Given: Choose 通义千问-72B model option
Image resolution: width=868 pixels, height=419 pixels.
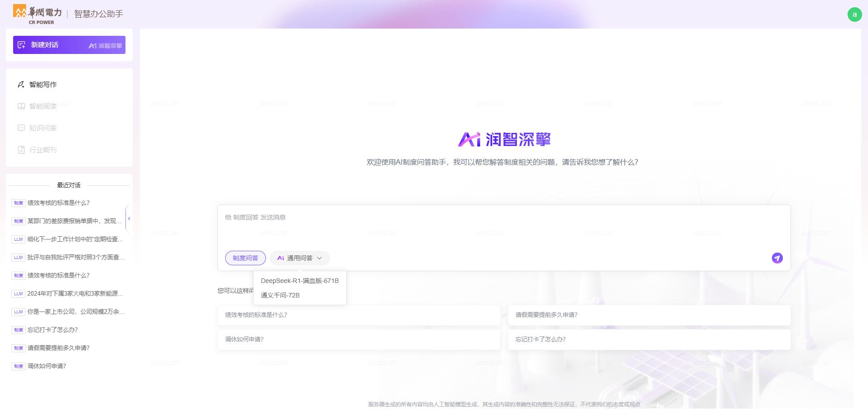Looking at the screenshot, I should [280, 295].
